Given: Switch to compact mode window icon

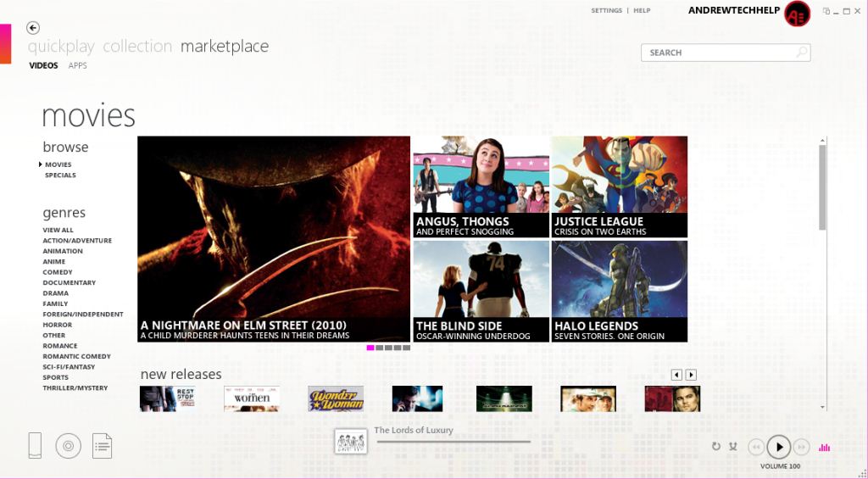Looking at the screenshot, I should 826,11.
